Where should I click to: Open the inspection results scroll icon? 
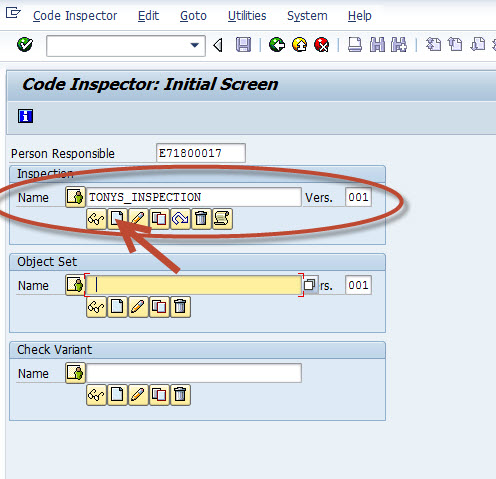(x=222, y=219)
